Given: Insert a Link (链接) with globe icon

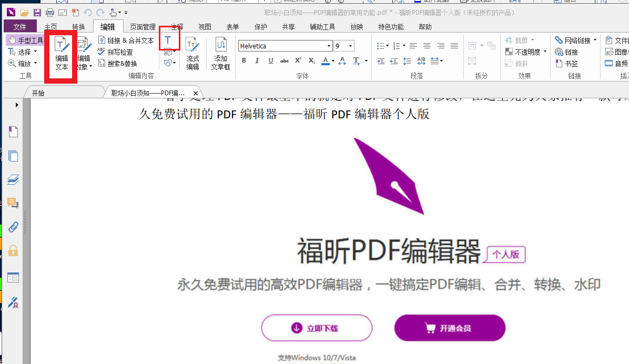Looking at the screenshot, I should 566,52.
